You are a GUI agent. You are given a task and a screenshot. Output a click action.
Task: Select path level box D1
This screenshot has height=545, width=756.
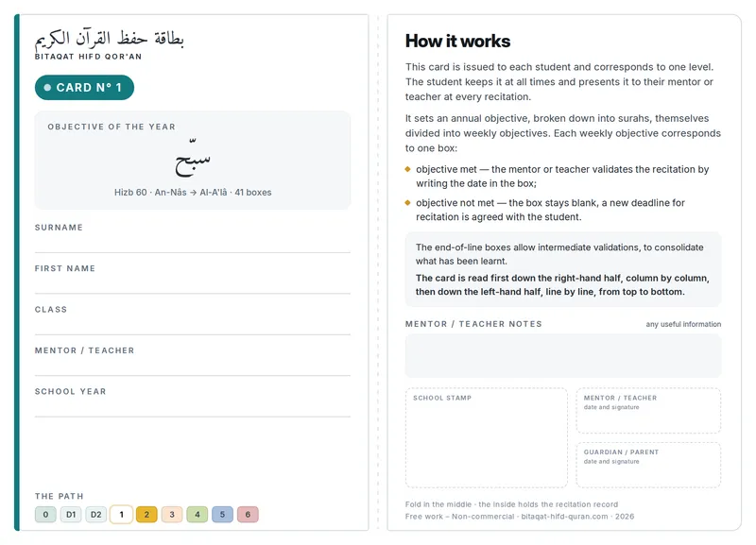[x=71, y=514]
